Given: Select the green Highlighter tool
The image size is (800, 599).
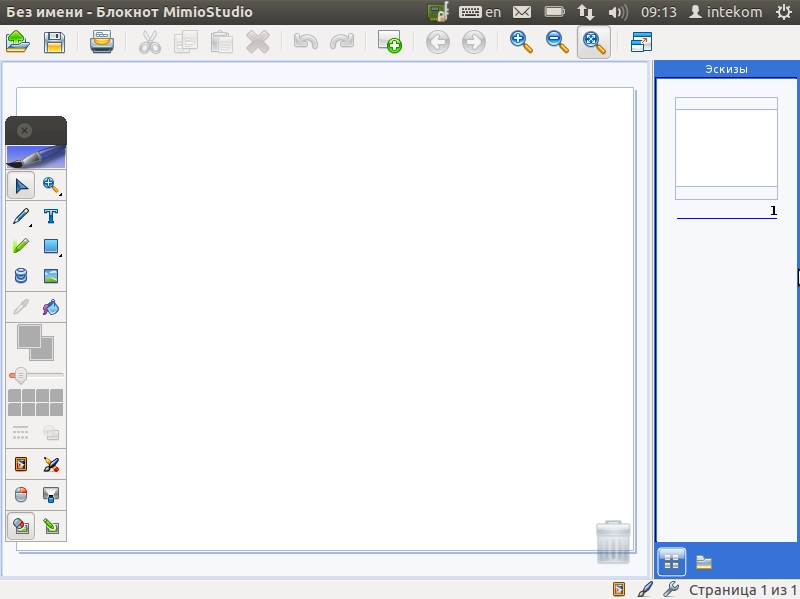Looking at the screenshot, I should click(21, 246).
